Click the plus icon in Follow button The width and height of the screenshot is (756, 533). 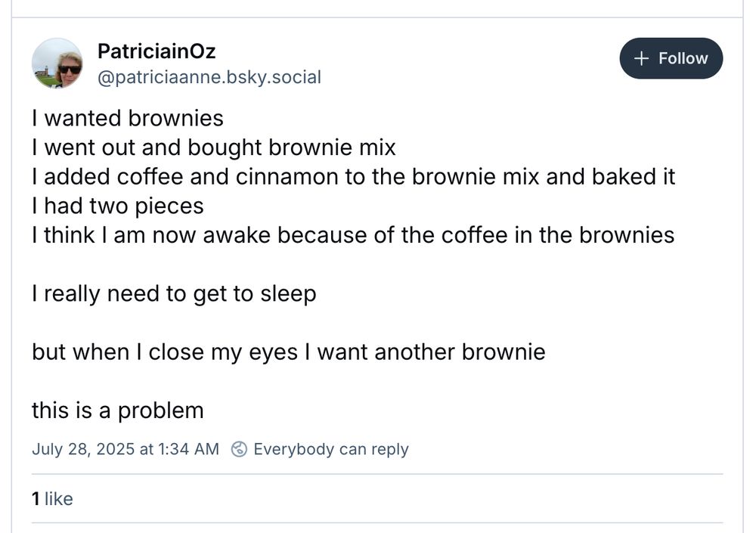(641, 58)
